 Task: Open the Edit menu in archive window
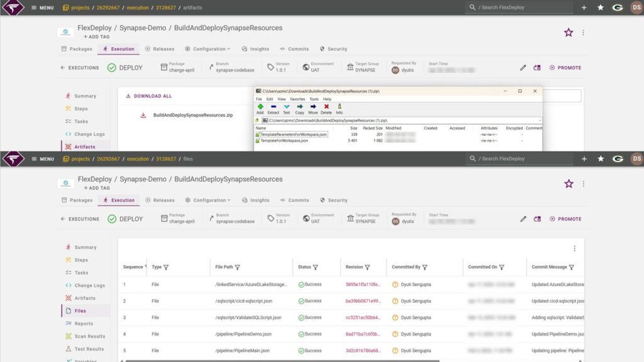(x=269, y=99)
